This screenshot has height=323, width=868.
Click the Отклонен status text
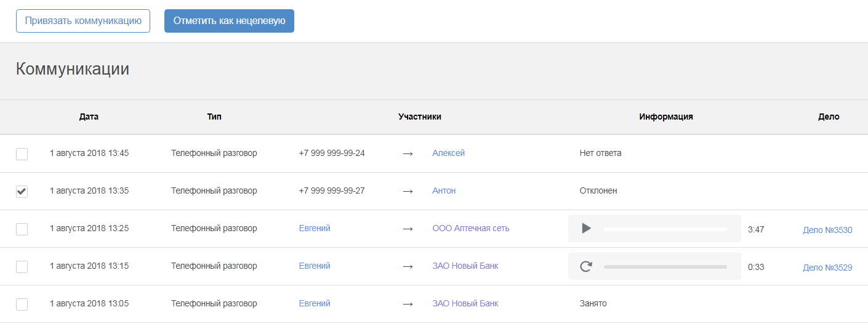(x=598, y=190)
